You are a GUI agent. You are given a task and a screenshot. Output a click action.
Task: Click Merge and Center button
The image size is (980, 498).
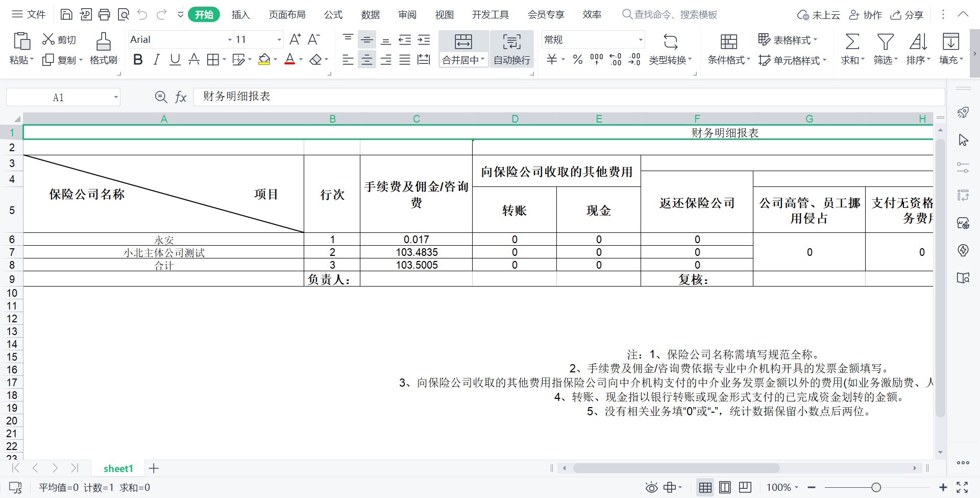point(463,49)
